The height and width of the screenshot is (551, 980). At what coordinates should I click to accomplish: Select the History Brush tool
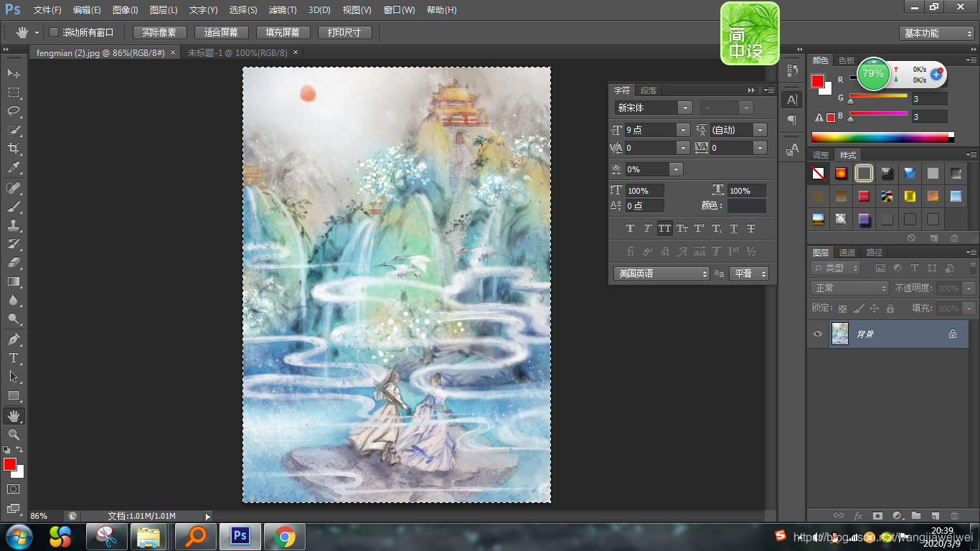14,244
